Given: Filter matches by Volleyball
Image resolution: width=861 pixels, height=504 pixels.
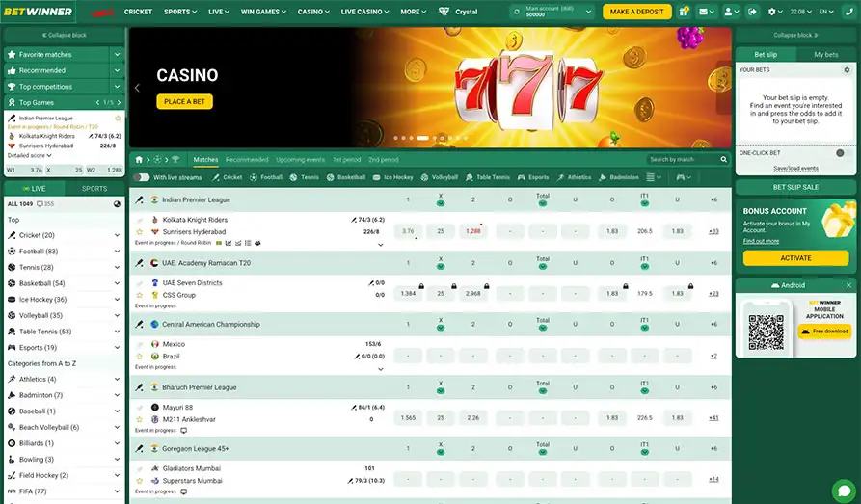Looking at the screenshot, I should click(440, 177).
